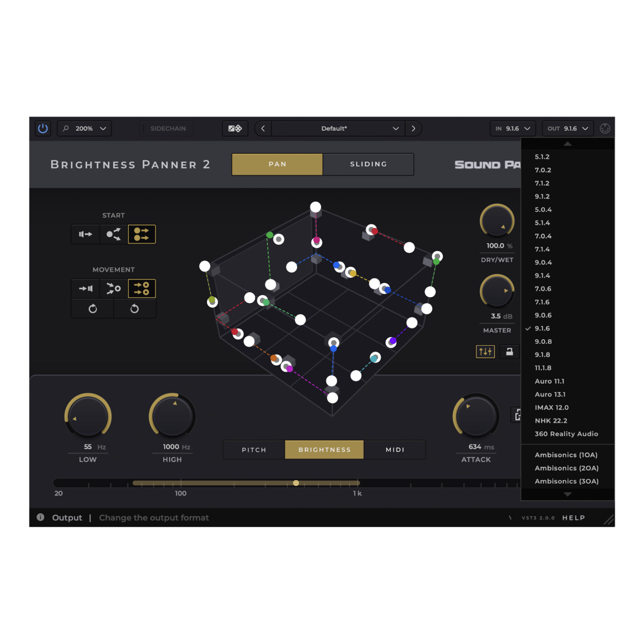
Task: Go to next preset arrow
Action: (x=413, y=129)
